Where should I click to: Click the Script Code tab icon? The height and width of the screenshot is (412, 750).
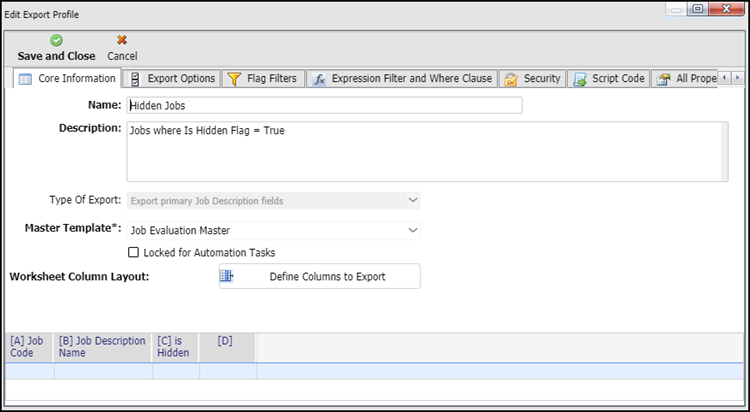click(x=581, y=79)
